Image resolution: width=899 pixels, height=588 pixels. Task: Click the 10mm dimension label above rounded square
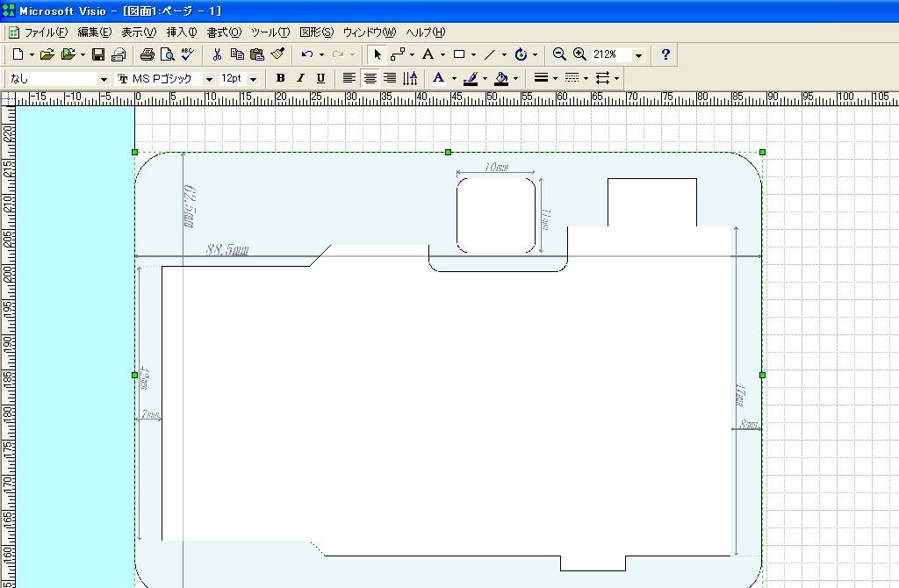(x=497, y=167)
